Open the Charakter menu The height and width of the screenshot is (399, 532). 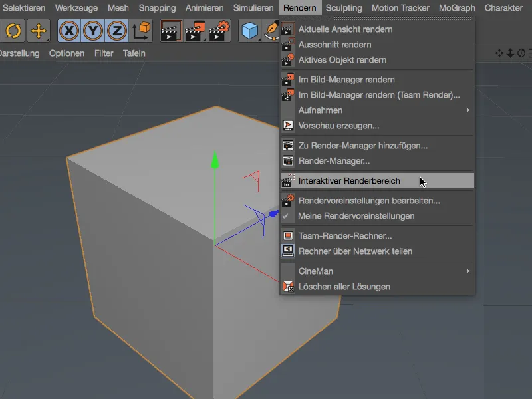pos(503,8)
